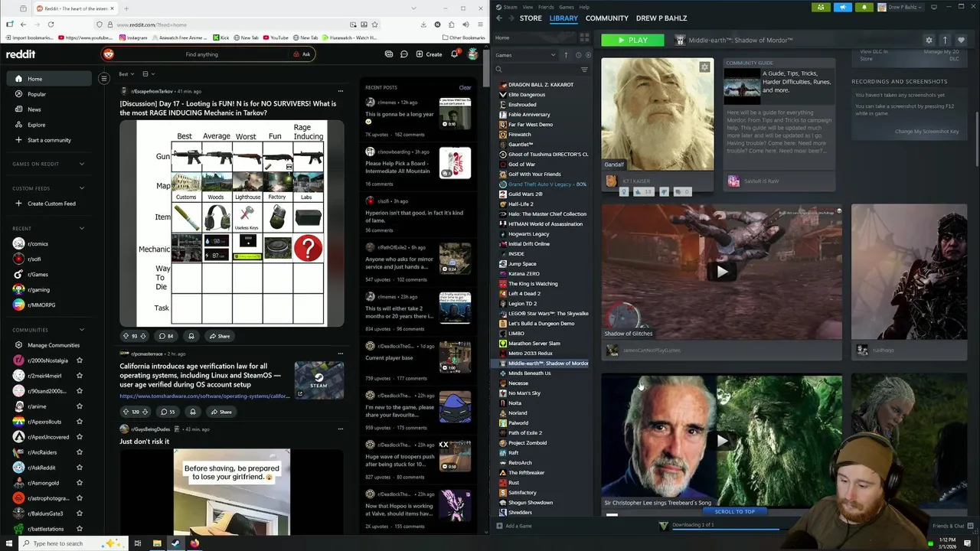This screenshot has width=980, height=551.
Task: Open Steam library filter options icon
Action: (x=584, y=70)
